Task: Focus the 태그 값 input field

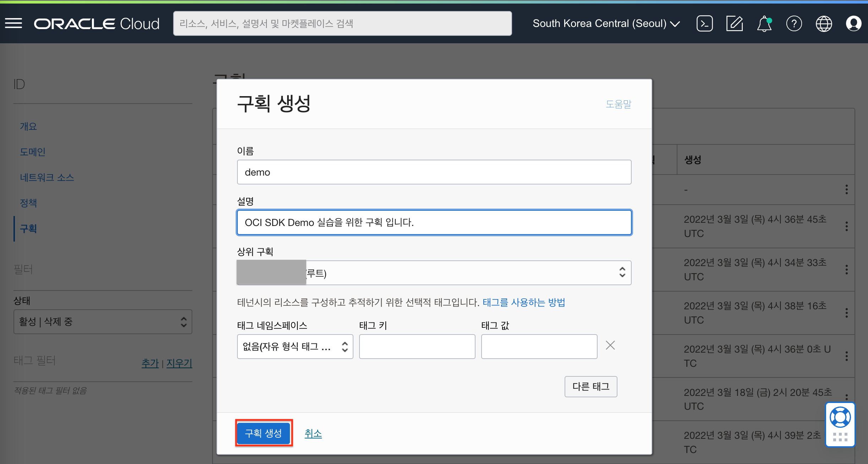Action: 539,347
